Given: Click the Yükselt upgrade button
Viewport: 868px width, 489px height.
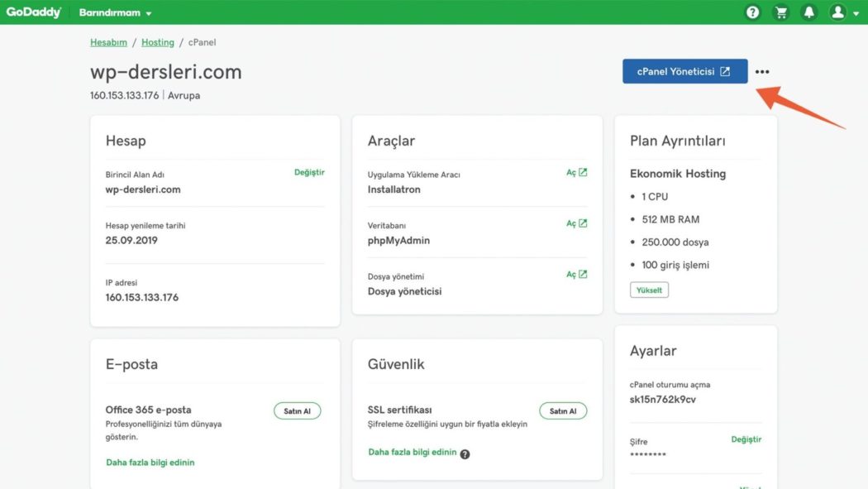Looking at the screenshot, I should coord(649,290).
